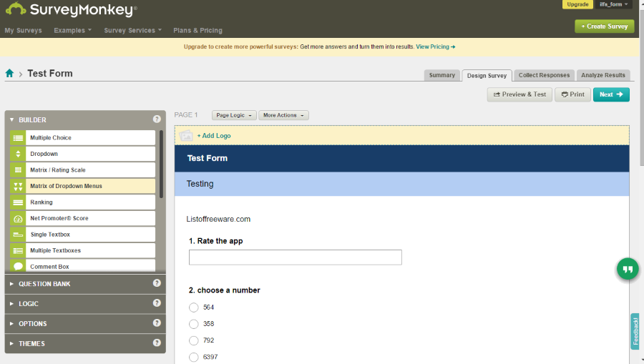This screenshot has height=364, width=644.
Task: Expand the Themes section
Action: pos(11,343)
